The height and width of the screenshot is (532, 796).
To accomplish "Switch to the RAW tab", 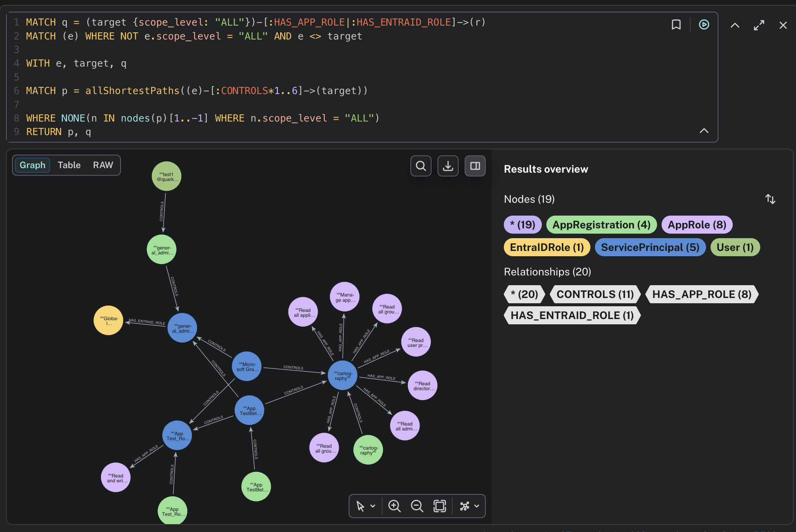I will pos(102,165).
